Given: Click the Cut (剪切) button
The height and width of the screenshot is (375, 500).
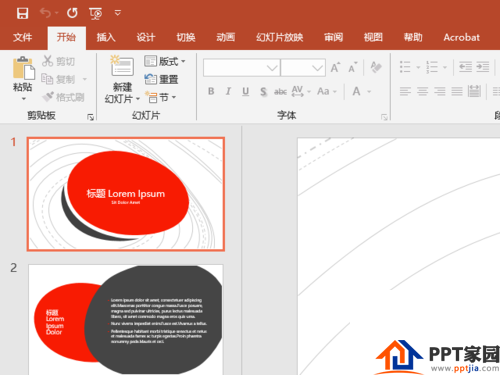Looking at the screenshot, I should coord(58,61).
